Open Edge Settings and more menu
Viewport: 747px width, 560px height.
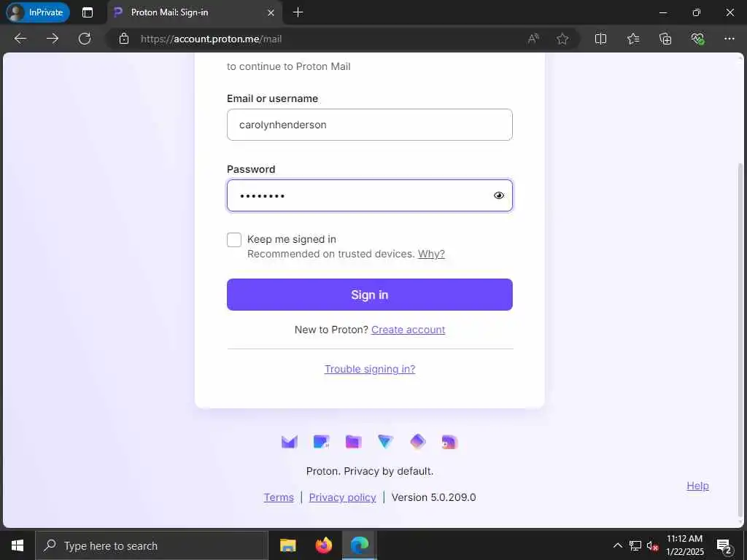[729, 39]
